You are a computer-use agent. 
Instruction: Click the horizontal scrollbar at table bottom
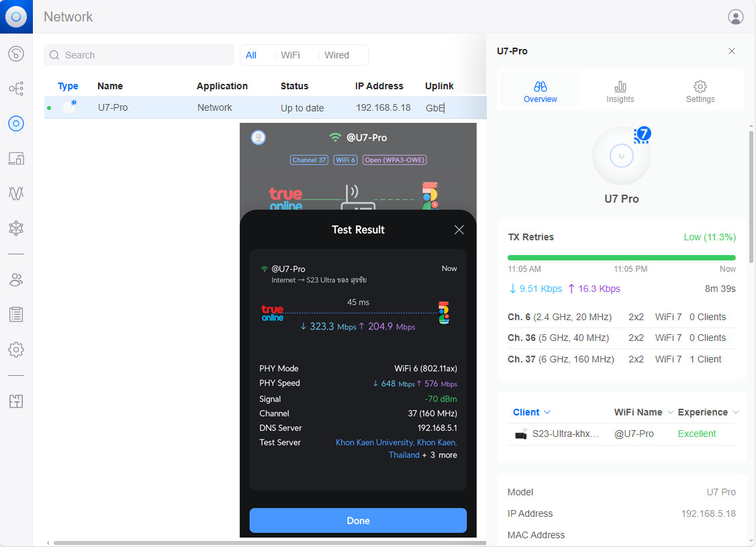pyautogui.click(x=269, y=543)
